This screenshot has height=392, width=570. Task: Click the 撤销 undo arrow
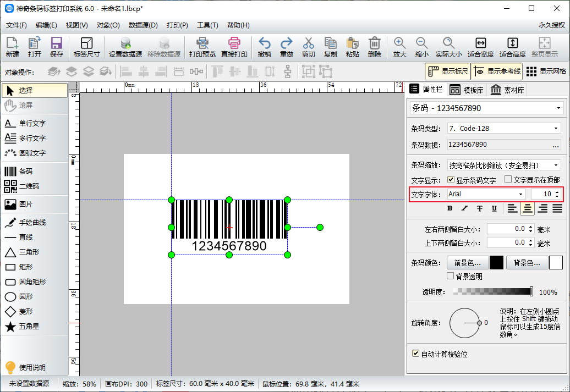[x=264, y=47]
